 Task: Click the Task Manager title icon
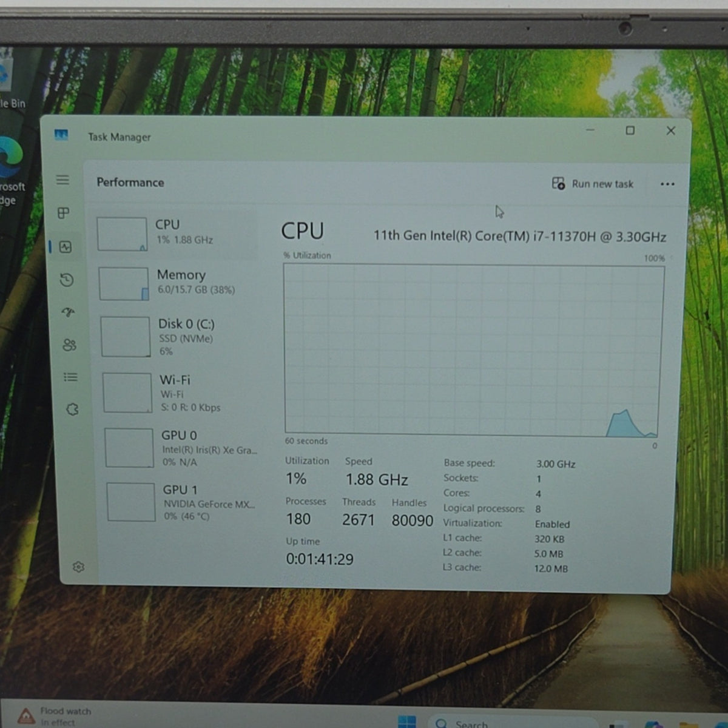(x=61, y=135)
